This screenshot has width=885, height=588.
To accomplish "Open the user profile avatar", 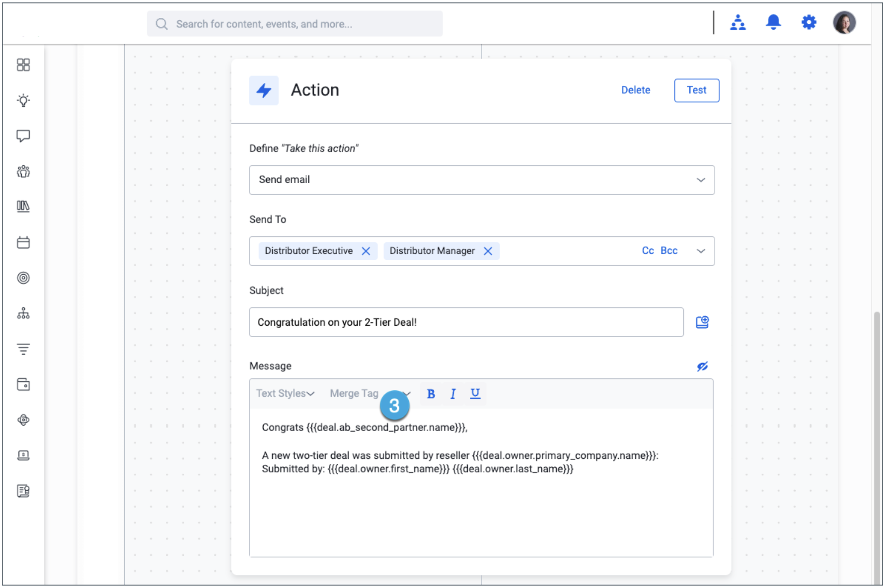I will click(844, 22).
